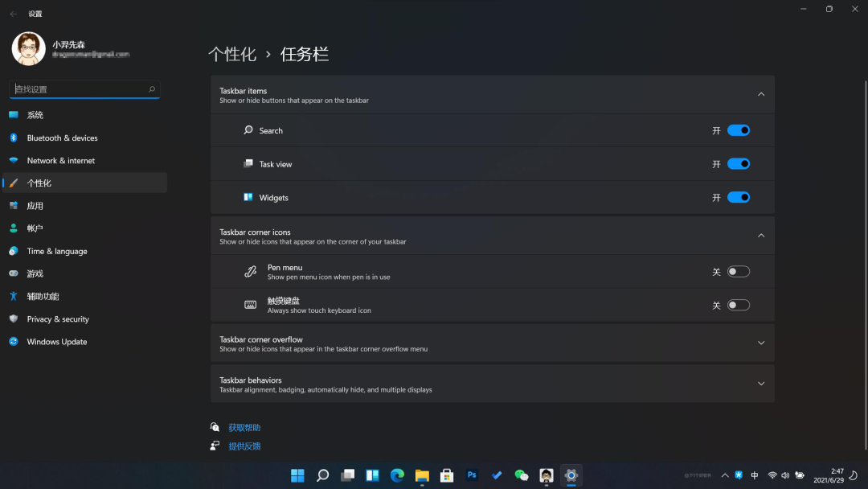This screenshot has height=489, width=868.
Task: Turn off the Search taskbar toggle
Action: click(739, 130)
